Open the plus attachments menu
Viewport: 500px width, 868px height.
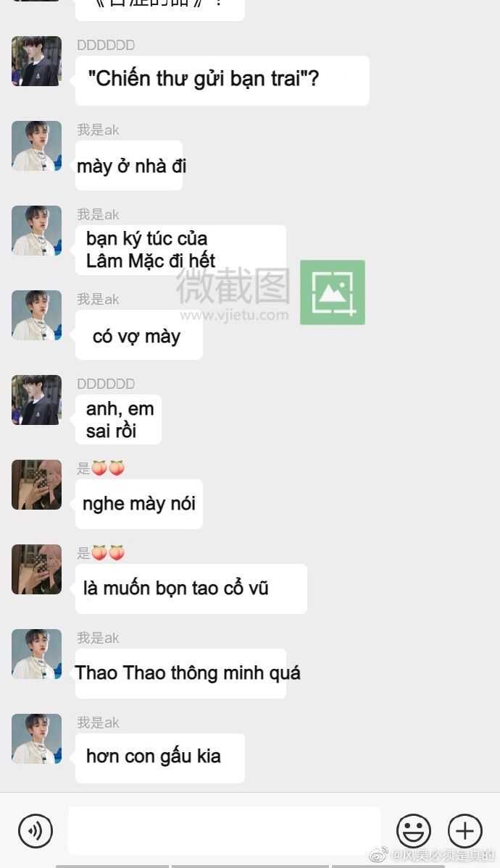point(465,830)
